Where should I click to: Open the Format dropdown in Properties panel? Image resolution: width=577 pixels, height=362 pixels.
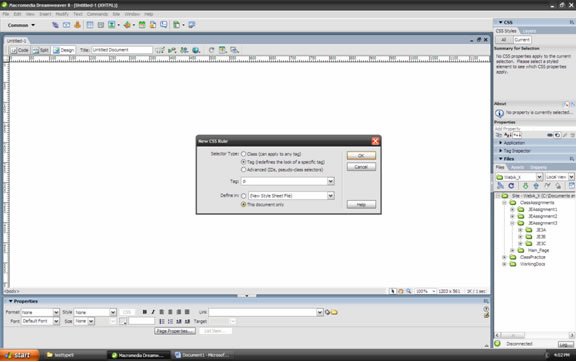[x=56, y=312]
